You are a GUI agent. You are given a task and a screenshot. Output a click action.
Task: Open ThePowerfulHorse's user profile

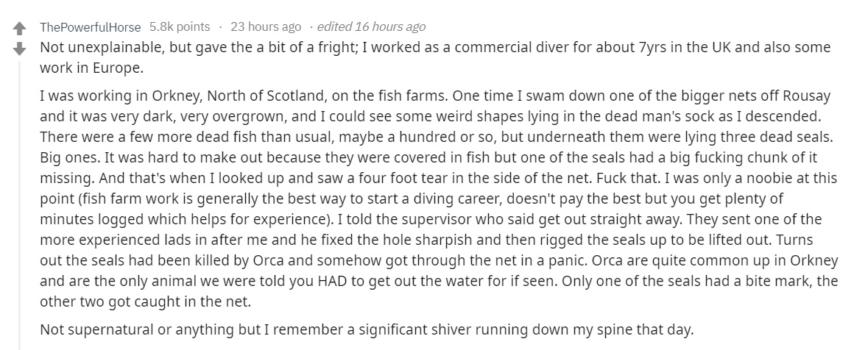[x=91, y=26]
